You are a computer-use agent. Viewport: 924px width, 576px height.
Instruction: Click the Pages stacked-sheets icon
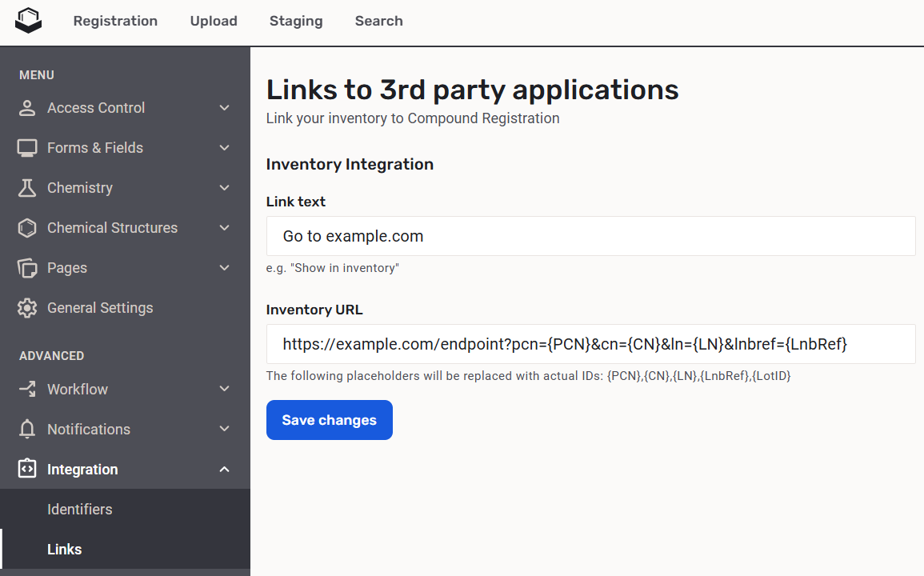tap(27, 268)
